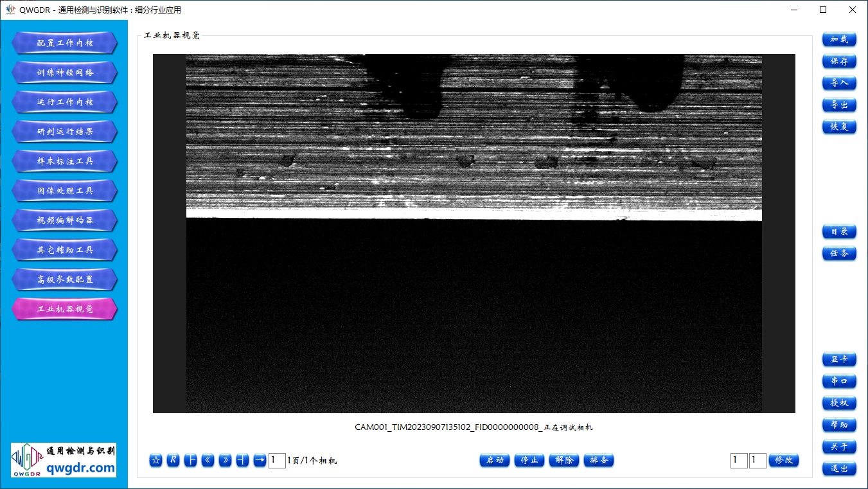Click the R icon button
This screenshot has width=868, height=489.
click(x=173, y=460)
